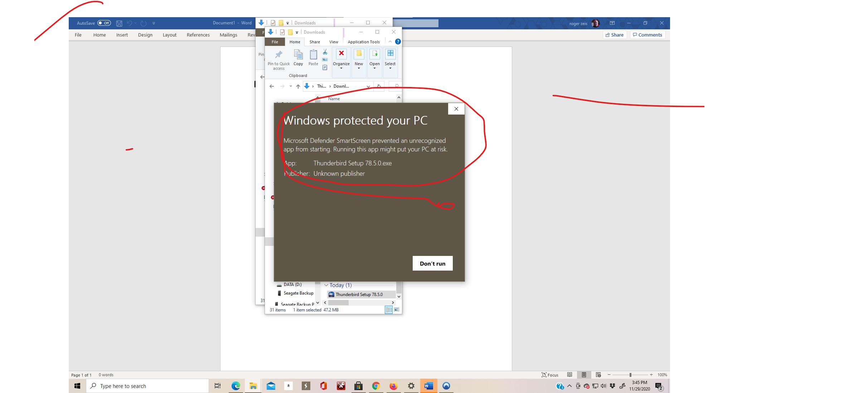Screen dimensions: 868x393
Task: Switch to thumbnails view icon in Explorer status bar
Action: tap(397, 310)
